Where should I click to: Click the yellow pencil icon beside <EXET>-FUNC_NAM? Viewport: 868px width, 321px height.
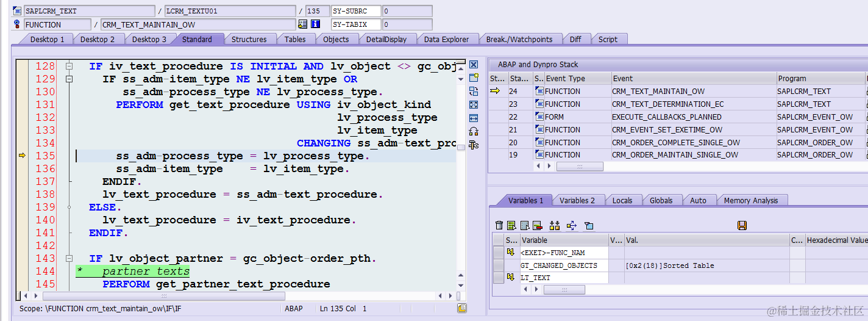pos(511,252)
